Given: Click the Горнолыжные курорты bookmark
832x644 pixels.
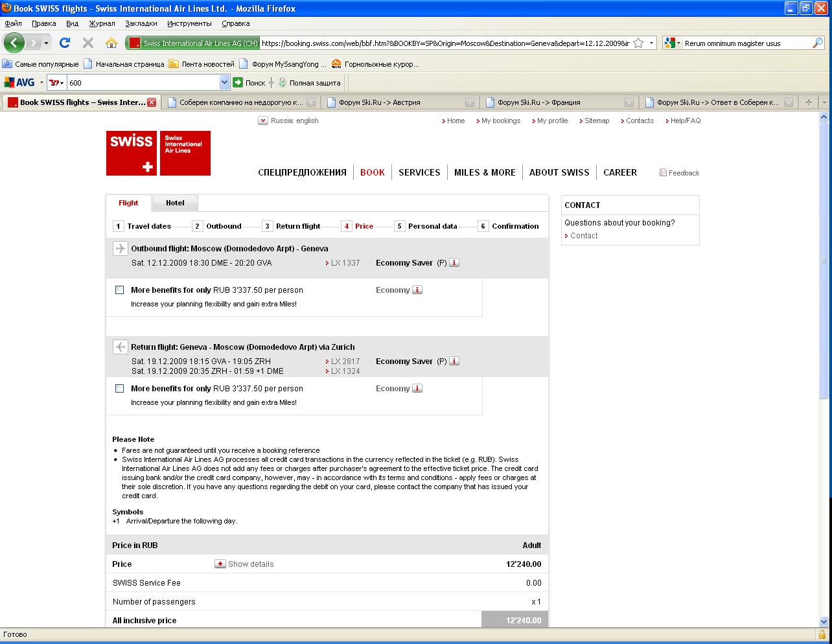Looking at the screenshot, I should coord(375,64).
